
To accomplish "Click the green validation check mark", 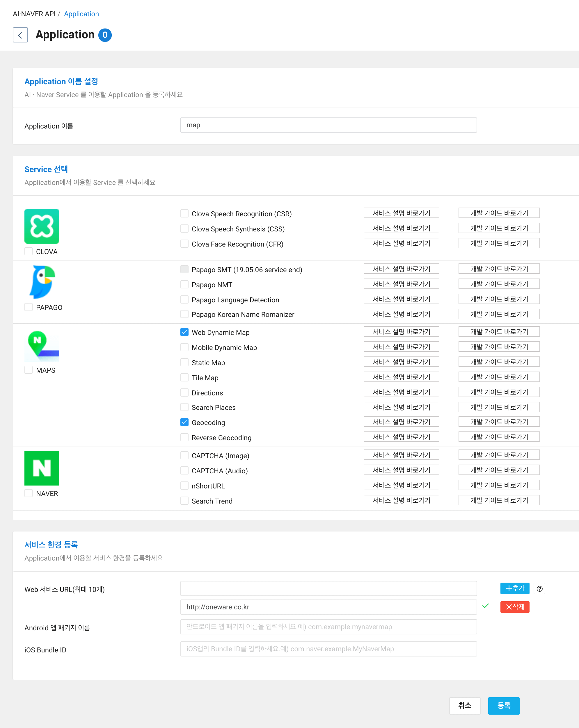I will pos(486,606).
